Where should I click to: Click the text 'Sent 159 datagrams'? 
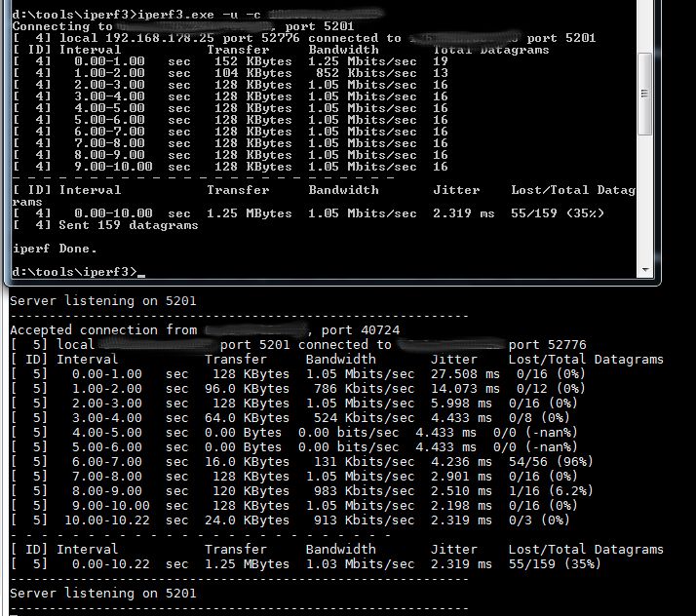point(129,225)
